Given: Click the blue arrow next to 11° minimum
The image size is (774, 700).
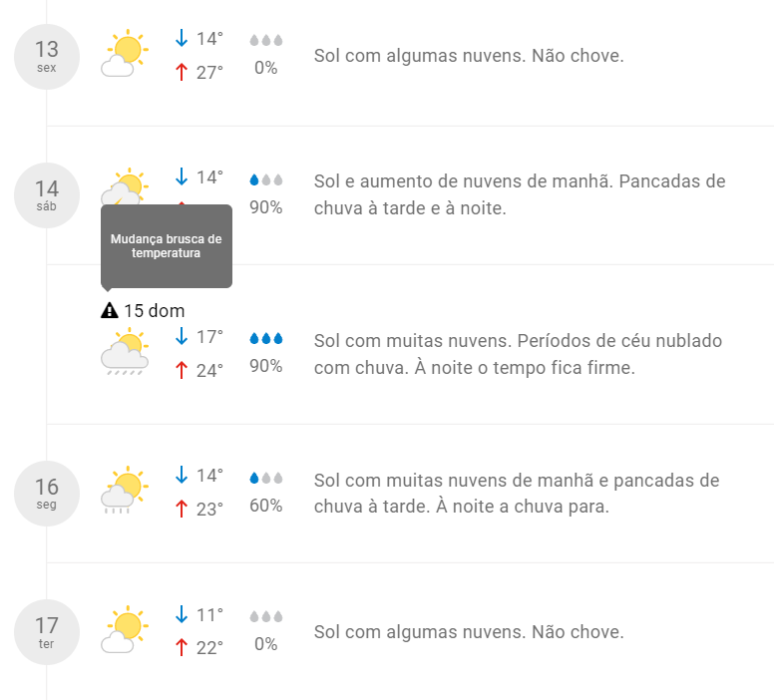Looking at the screenshot, I should [x=182, y=614].
